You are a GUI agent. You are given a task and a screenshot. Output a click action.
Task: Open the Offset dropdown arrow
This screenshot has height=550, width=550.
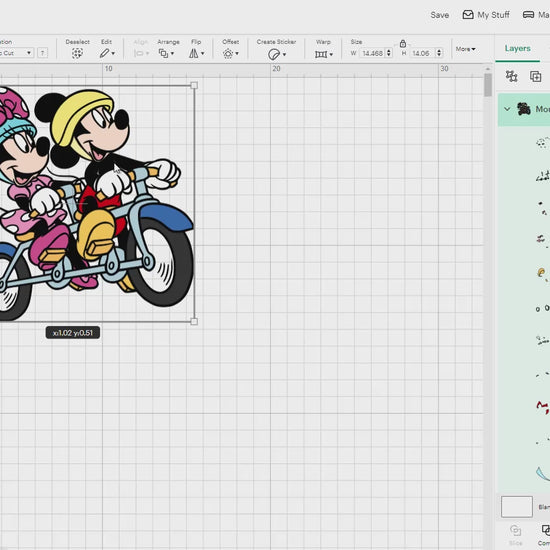click(237, 54)
